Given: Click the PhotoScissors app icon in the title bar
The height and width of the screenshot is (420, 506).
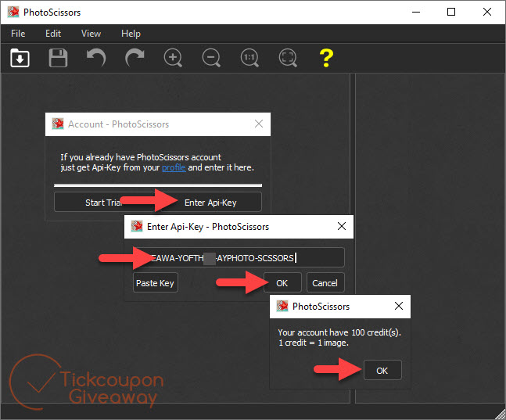Looking at the screenshot, I should (x=13, y=12).
